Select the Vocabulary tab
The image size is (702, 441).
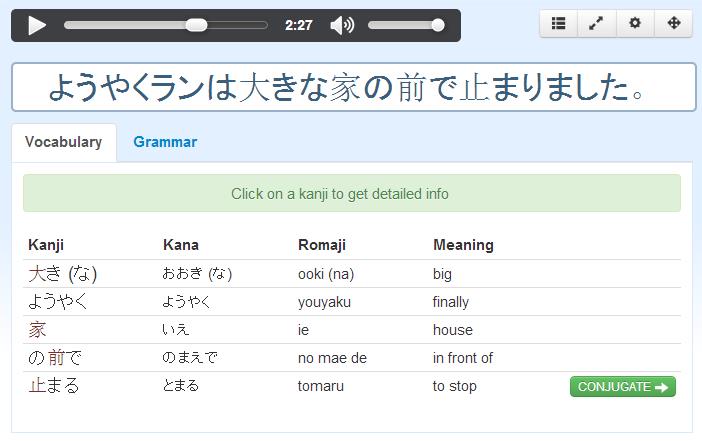[x=64, y=142]
